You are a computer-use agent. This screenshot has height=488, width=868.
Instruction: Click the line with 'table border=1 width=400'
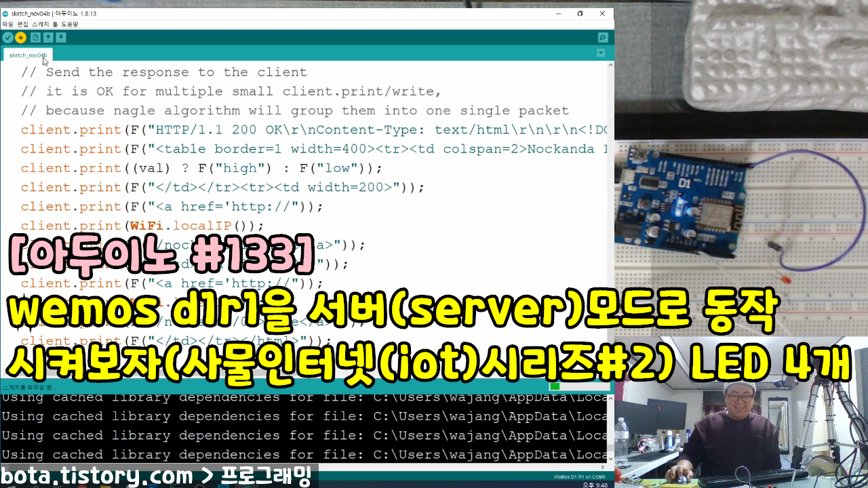tap(314, 148)
